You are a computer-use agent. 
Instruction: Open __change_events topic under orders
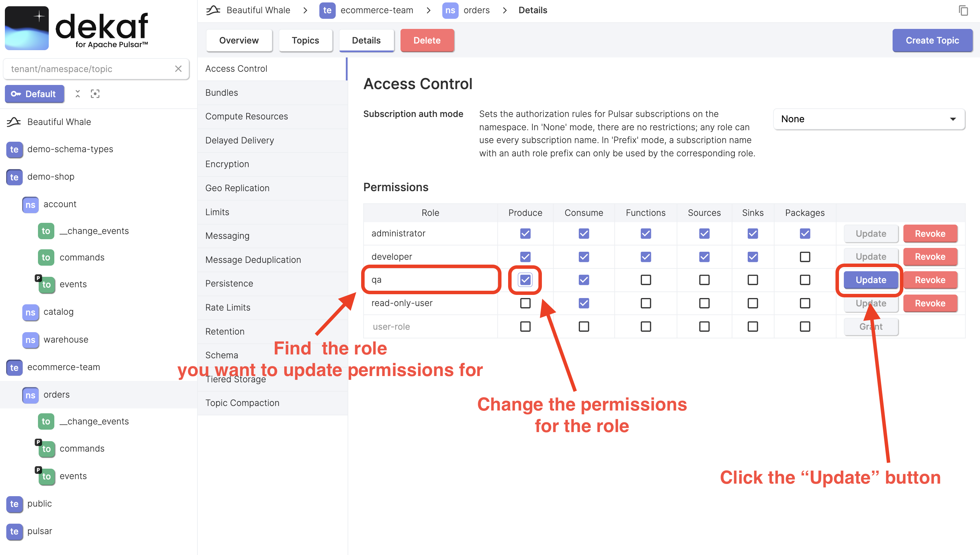46,422
